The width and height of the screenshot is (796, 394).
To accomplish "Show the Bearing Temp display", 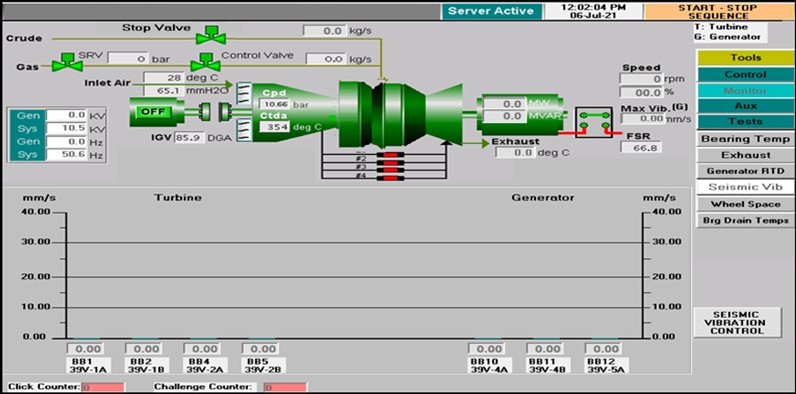I will click(x=745, y=139).
